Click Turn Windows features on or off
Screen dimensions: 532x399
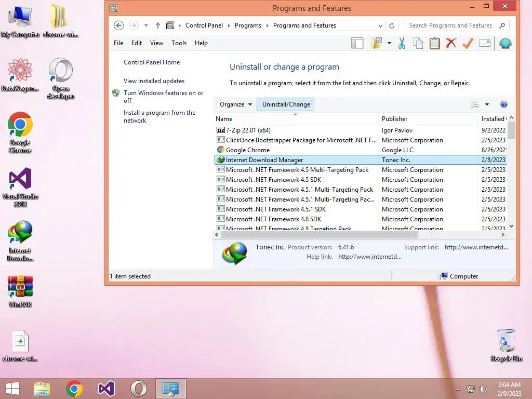coord(164,97)
